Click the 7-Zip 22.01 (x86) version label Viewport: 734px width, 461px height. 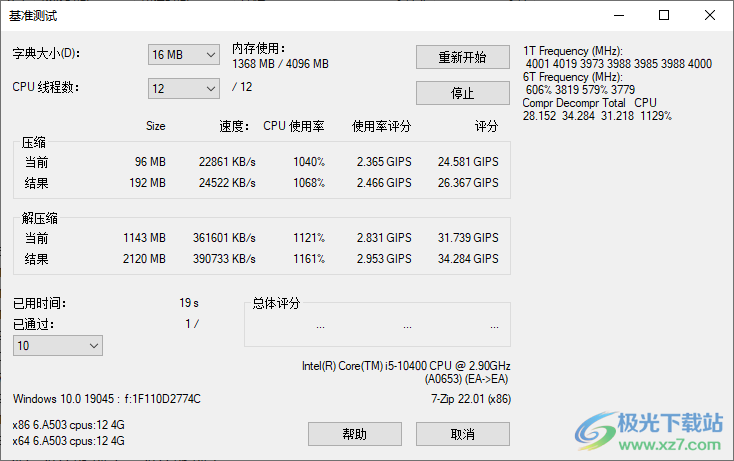click(471, 399)
